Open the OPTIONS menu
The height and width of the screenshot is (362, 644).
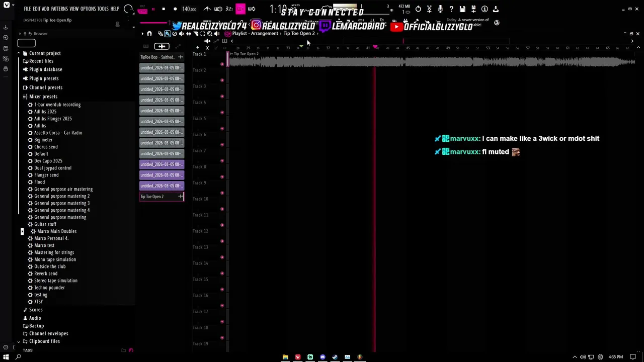point(88,9)
